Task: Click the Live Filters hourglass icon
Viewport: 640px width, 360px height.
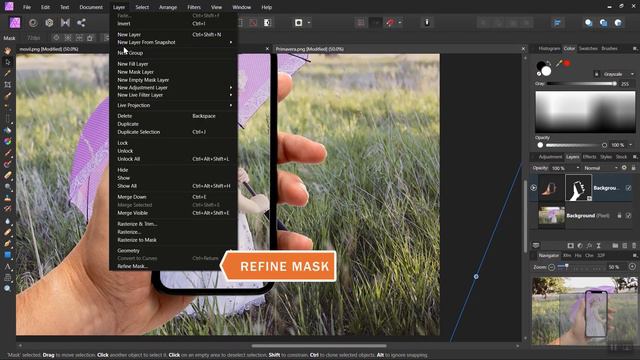Action: click(x=598, y=246)
